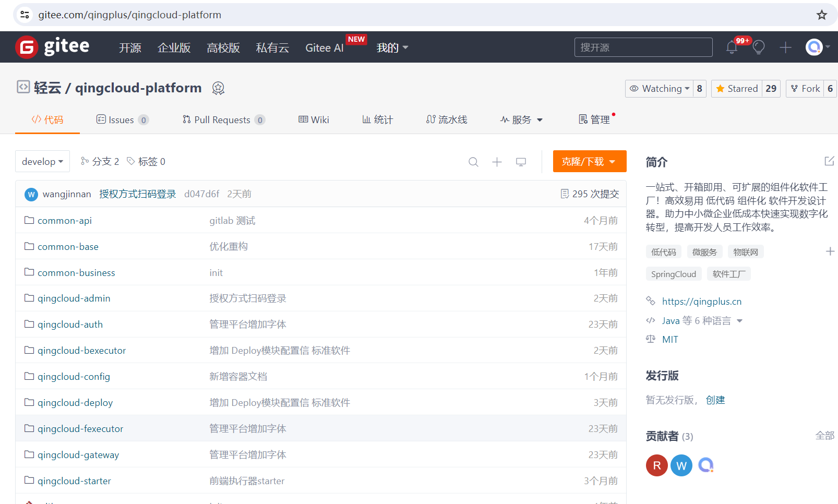838x504 pixels.
Task: Search files with the magnifier icon
Action: pyautogui.click(x=473, y=162)
